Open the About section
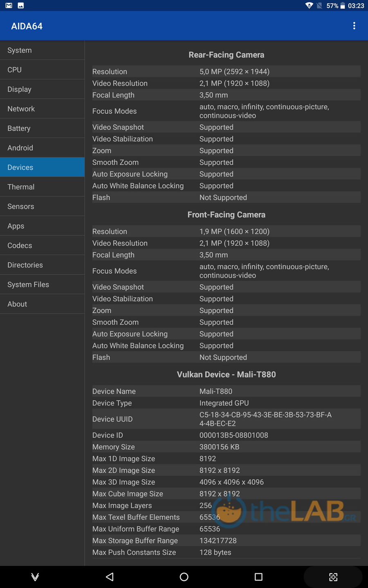 point(42,304)
